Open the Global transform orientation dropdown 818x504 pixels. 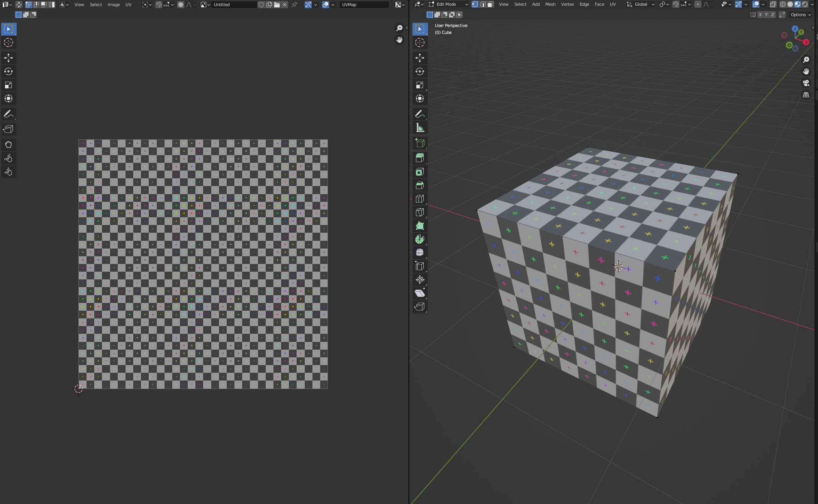[x=641, y=4]
